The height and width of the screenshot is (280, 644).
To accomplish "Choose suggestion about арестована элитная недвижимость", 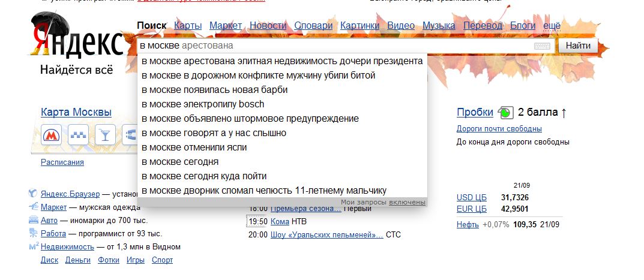I will 282,61.
